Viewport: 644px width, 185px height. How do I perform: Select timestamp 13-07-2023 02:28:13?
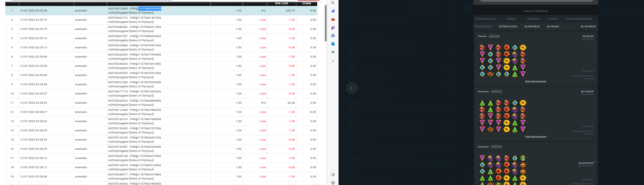click(33, 158)
